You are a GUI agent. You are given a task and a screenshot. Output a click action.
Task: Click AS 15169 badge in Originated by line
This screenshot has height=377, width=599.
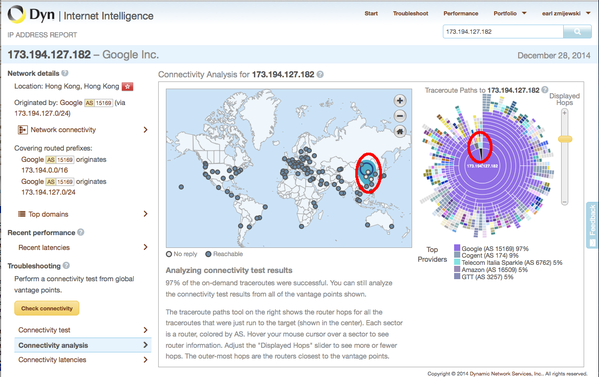[99, 103]
